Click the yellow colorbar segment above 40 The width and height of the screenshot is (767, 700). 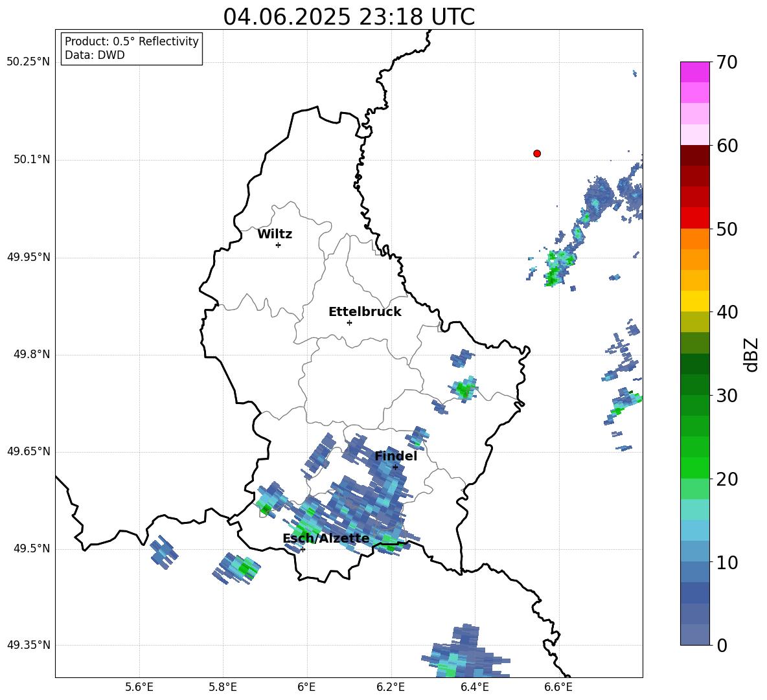694,301
